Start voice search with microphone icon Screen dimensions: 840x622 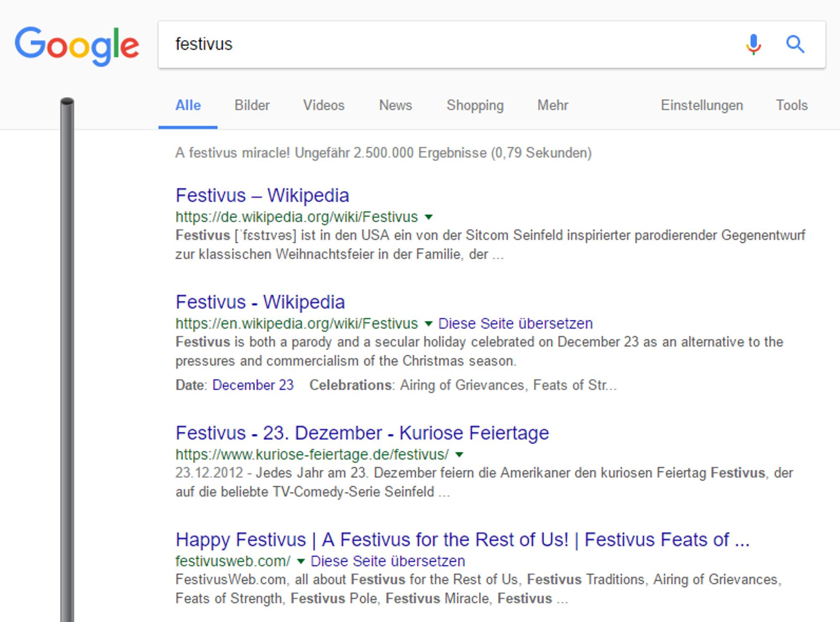click(753, 45)
